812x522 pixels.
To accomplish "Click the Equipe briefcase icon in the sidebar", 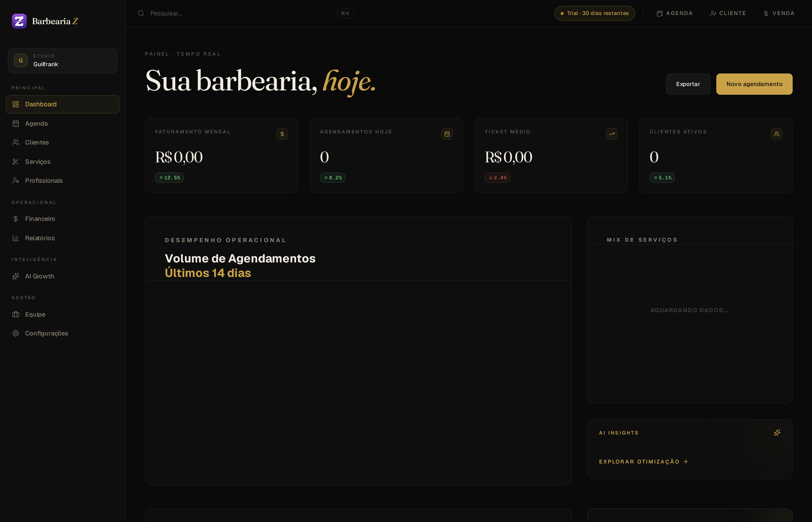I will click(x=16, y=314).
